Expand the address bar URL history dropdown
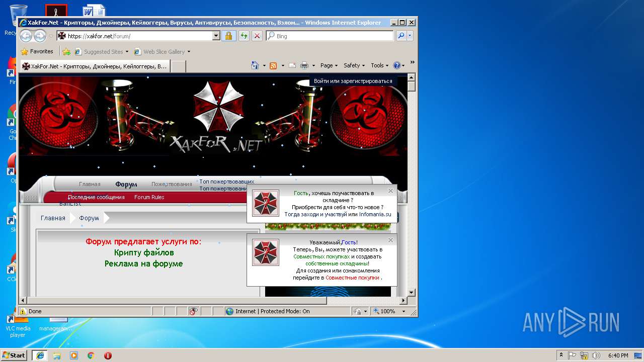The image size is (644, 362). (x=216, y=36)
